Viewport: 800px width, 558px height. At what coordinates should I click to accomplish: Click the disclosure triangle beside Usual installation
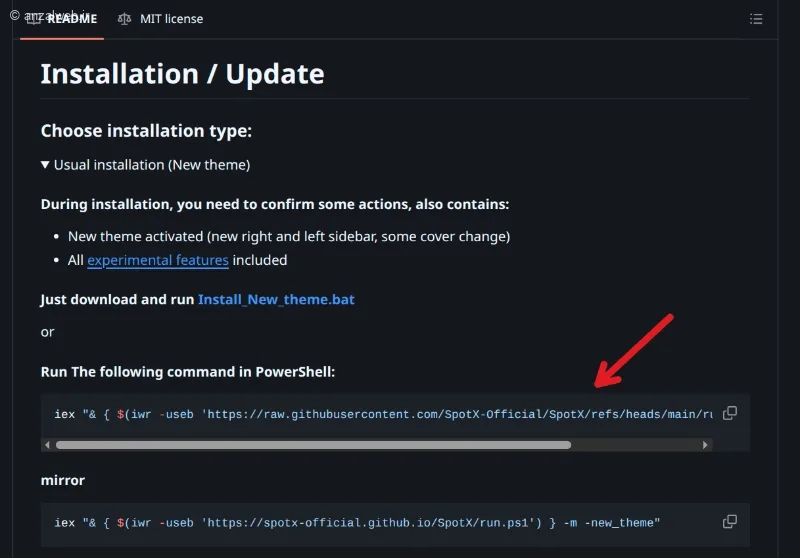click(x=45, y=165)
